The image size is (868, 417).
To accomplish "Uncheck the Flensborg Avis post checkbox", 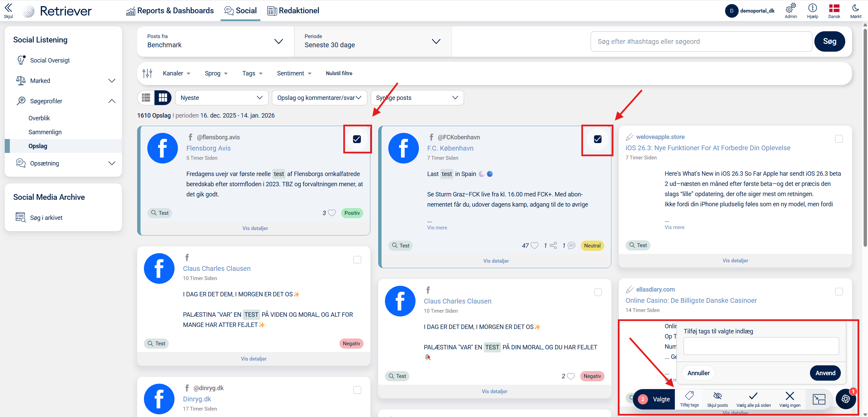I will coord(357,139).
